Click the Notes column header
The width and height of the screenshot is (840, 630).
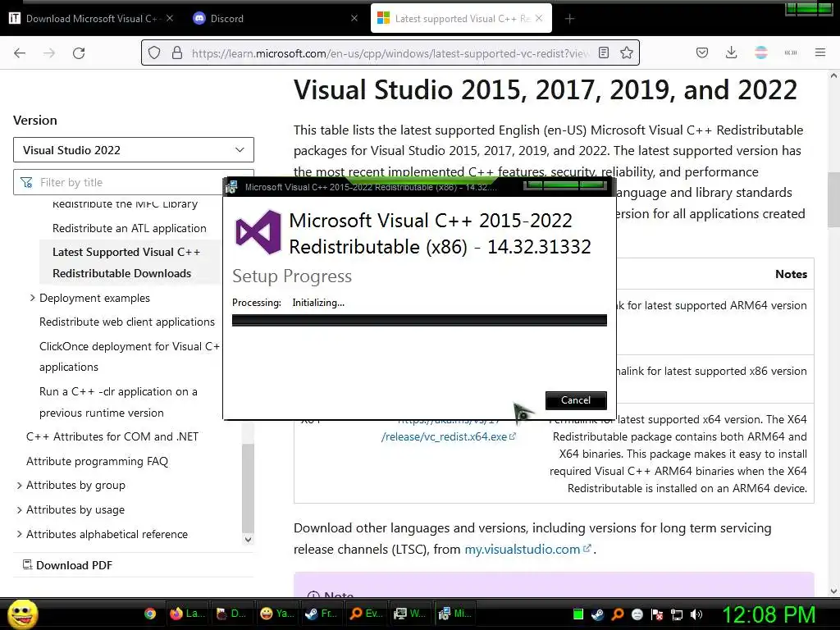(791, 274)
